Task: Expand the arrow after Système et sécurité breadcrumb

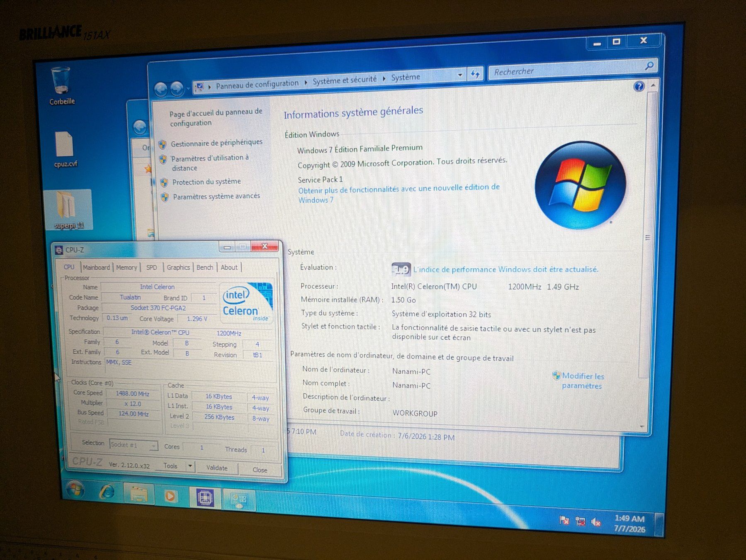Action: tap(384, 78)
